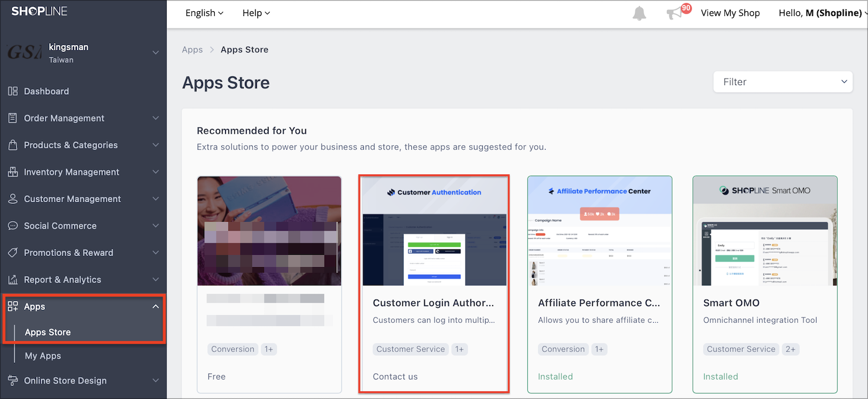Click Omnichannel integration Tool description
The width and height of the screenshot is (868, 399).
760,320
